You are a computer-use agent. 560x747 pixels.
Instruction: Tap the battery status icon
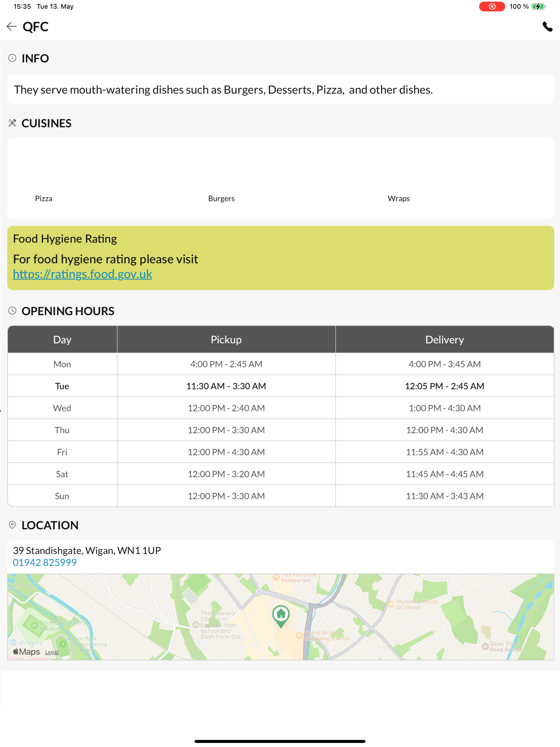[538, 7]
